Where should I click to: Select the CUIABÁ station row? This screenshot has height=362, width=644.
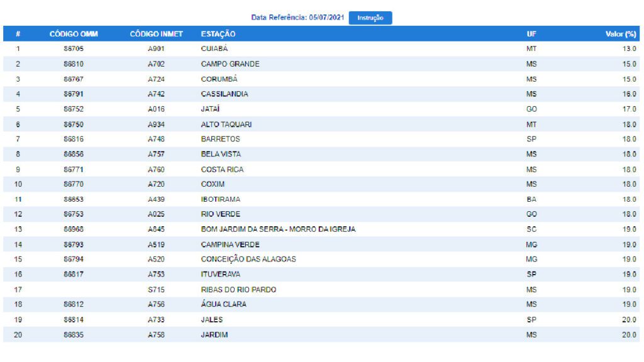pyautogui.click(x=321, y=48)
